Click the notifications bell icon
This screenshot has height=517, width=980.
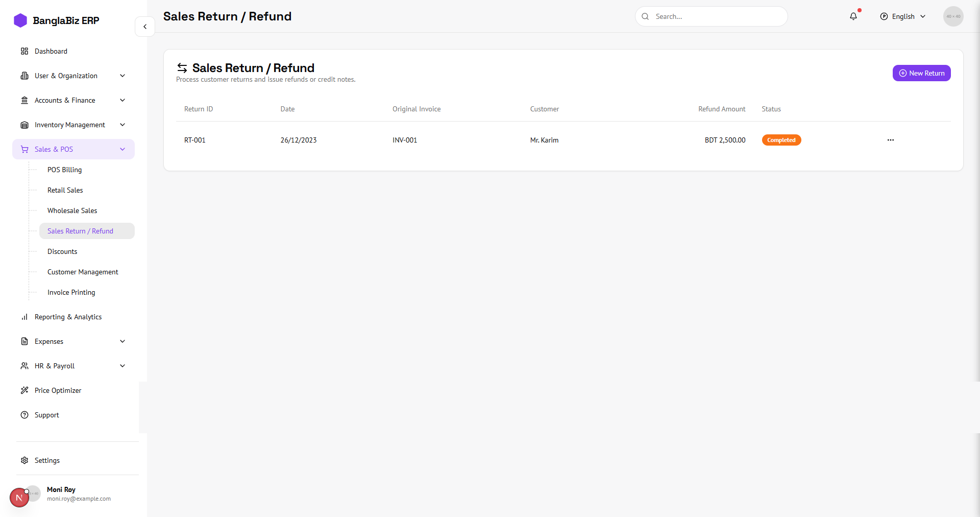pos(853,16)
